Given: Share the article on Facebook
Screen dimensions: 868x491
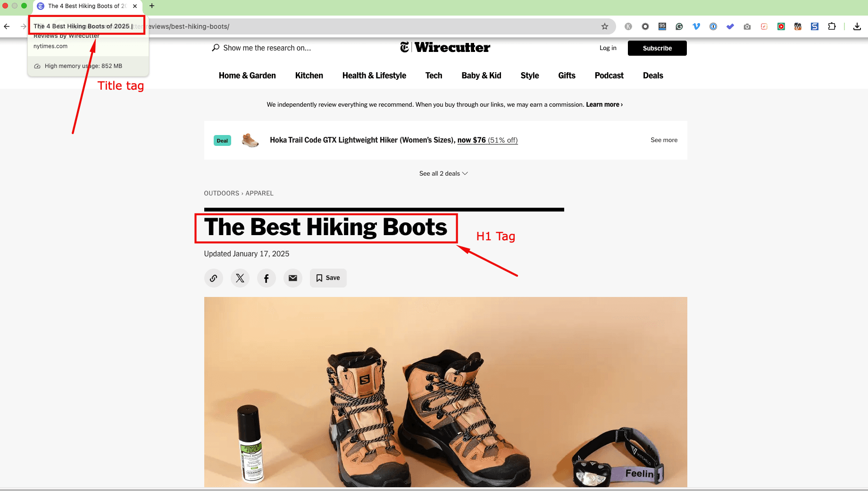Looking at the screenshot, I should tap(266, 278).
